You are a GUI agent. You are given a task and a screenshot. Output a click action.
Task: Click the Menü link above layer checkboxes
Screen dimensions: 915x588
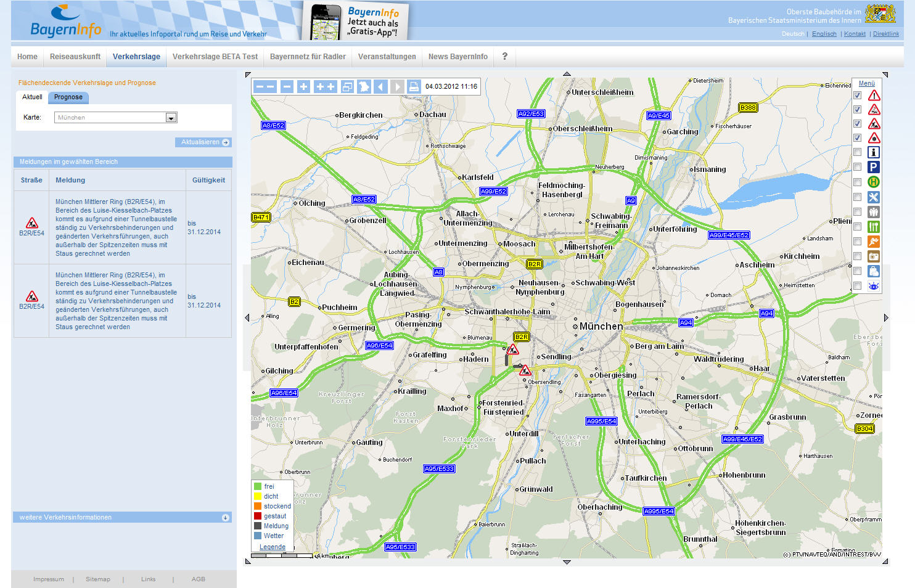coord(867,84)
